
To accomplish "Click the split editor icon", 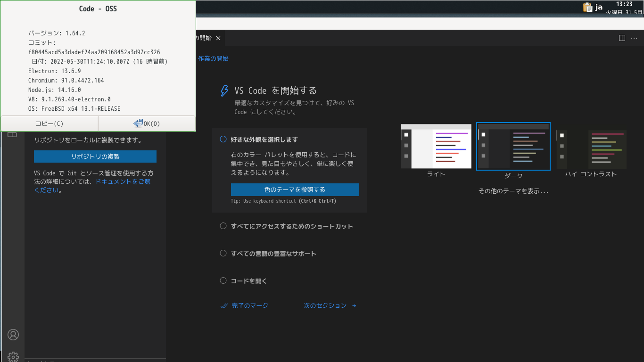I will (x=622, y=38).
